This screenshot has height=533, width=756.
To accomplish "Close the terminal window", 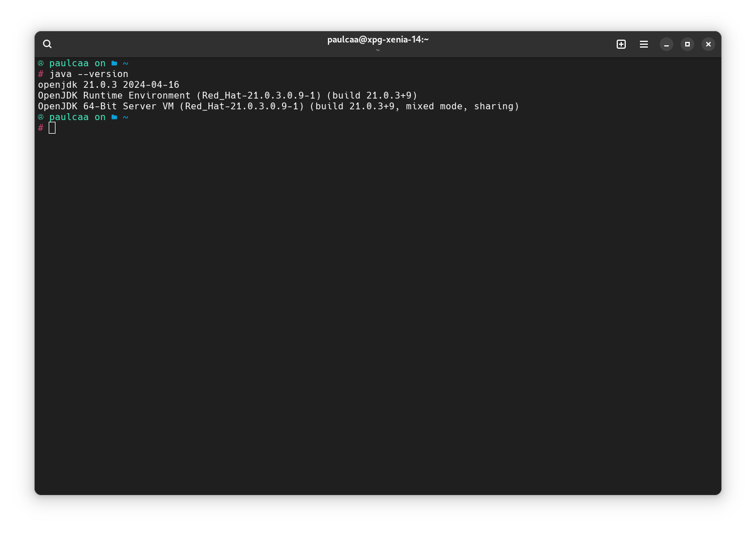I will click(x=708, y=44).
